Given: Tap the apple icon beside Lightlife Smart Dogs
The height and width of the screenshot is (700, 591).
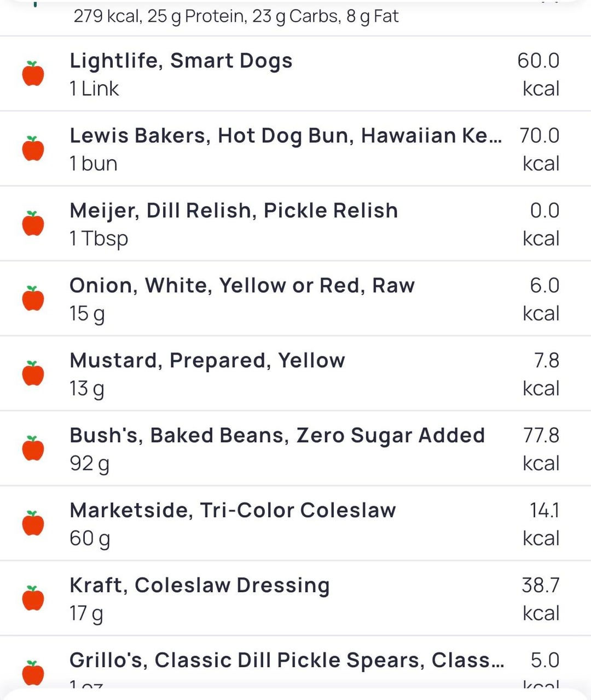Looking at the screenshot, I should click(33, 74).
